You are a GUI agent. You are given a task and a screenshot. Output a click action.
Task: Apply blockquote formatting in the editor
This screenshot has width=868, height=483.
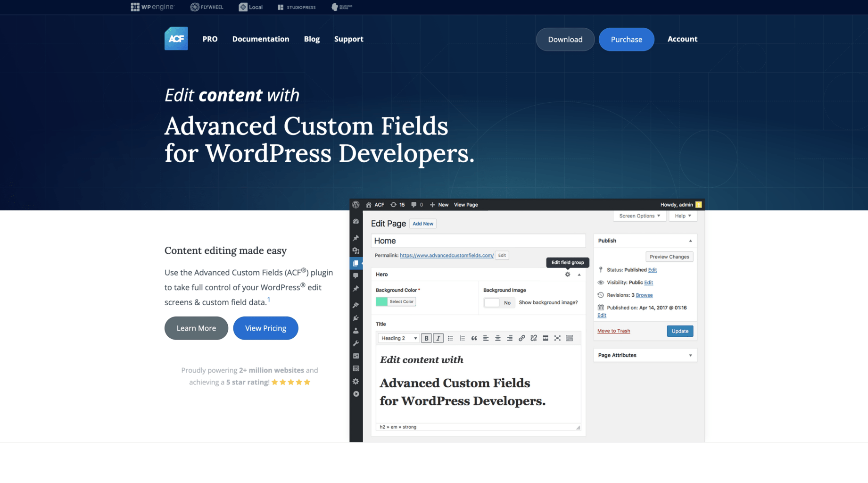[474, 338]
